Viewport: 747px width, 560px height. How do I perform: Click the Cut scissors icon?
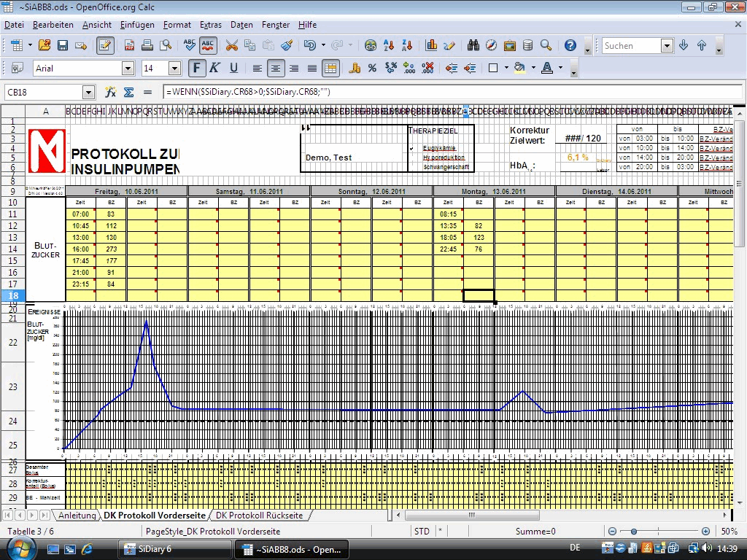tap(232, 45)
